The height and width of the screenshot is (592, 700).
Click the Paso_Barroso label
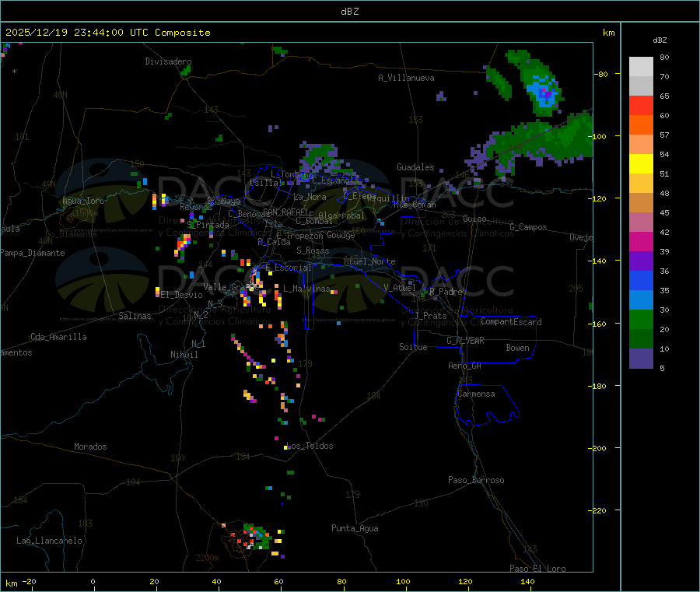coord(476,480)
